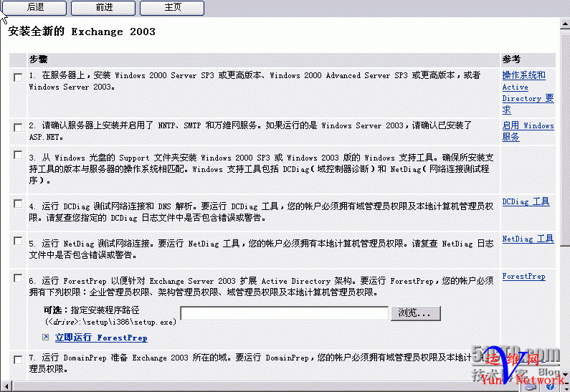Screen dimensions: 570x392
Task: Click the 后退 (Back) button
Action: 34,8
